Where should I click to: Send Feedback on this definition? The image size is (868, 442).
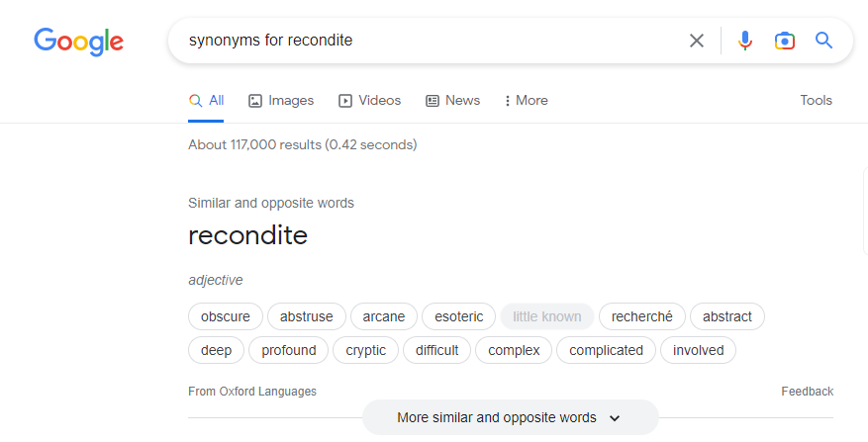[x=807, y=392]
